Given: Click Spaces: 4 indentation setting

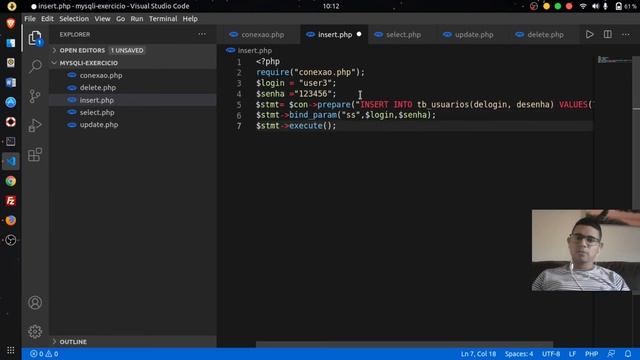Looking at the screenshot, I should [519, 354].
